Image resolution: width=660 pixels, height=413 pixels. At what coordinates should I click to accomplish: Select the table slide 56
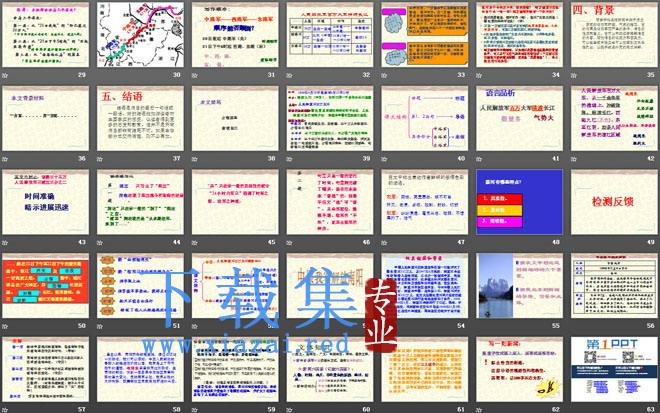pyautogui.click(x=615, y=285)
